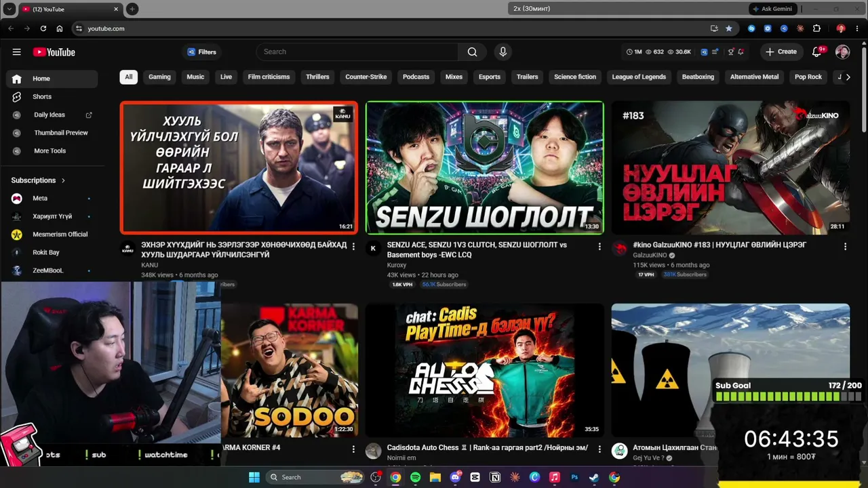868x488 pixels.
Task: Open More Tools in the sidebar
Action: coord(52,151)
